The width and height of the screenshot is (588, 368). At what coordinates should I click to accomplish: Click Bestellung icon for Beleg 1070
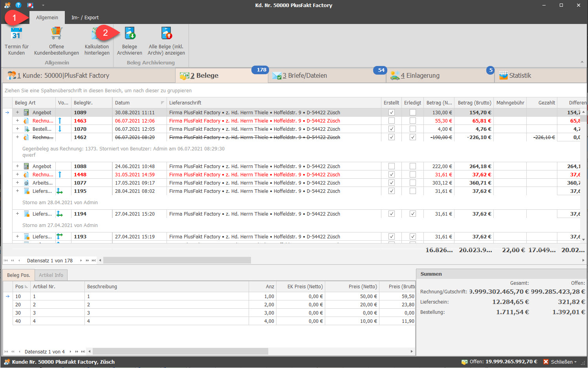(x=26, y=129)
